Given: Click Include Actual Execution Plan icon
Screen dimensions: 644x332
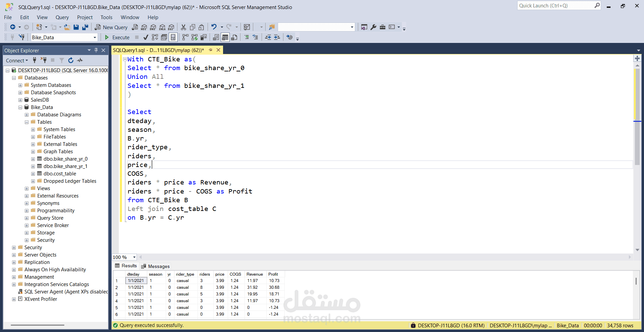Looking at the screenshot, I should point(185,37).
